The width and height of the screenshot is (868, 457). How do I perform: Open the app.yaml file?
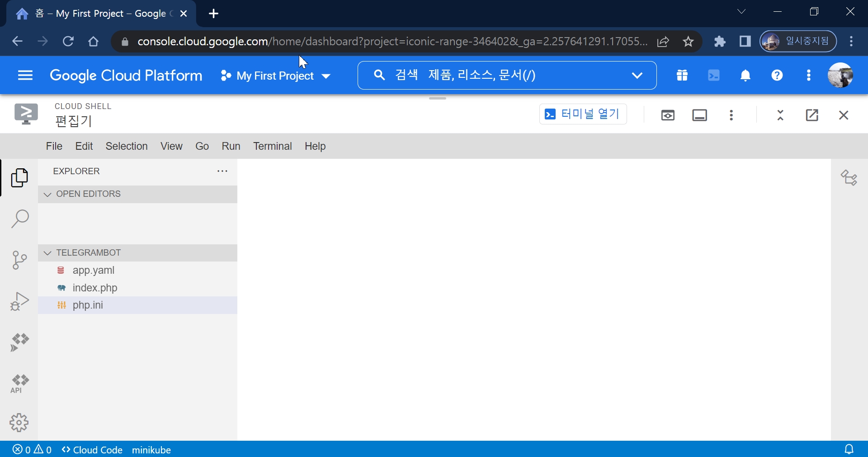click(137, 271)
